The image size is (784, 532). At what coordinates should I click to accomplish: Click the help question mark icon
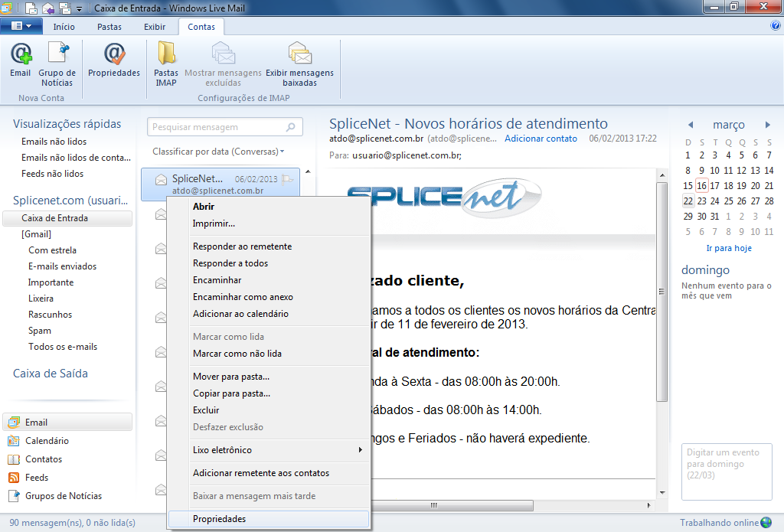(776, 26)
